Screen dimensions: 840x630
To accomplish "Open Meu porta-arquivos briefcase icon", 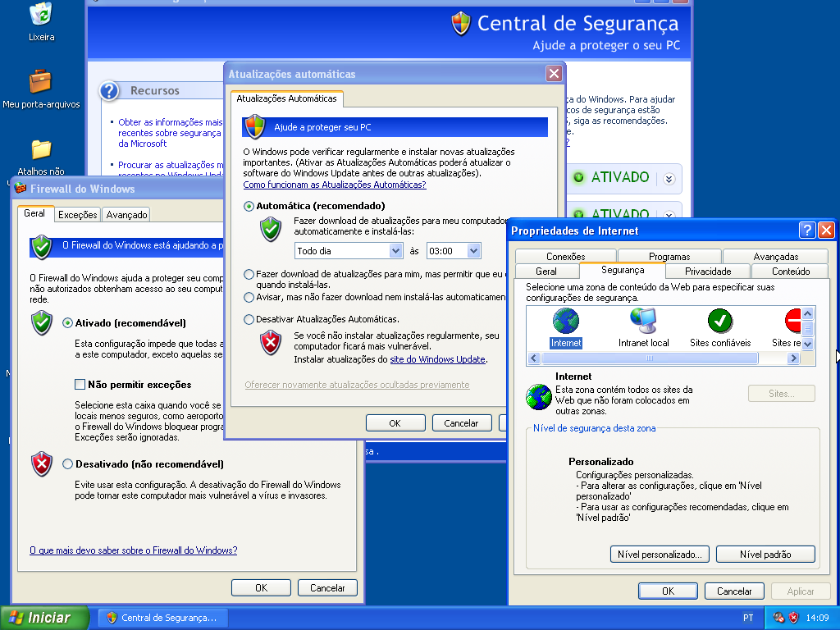I will (x=40, y=81).
